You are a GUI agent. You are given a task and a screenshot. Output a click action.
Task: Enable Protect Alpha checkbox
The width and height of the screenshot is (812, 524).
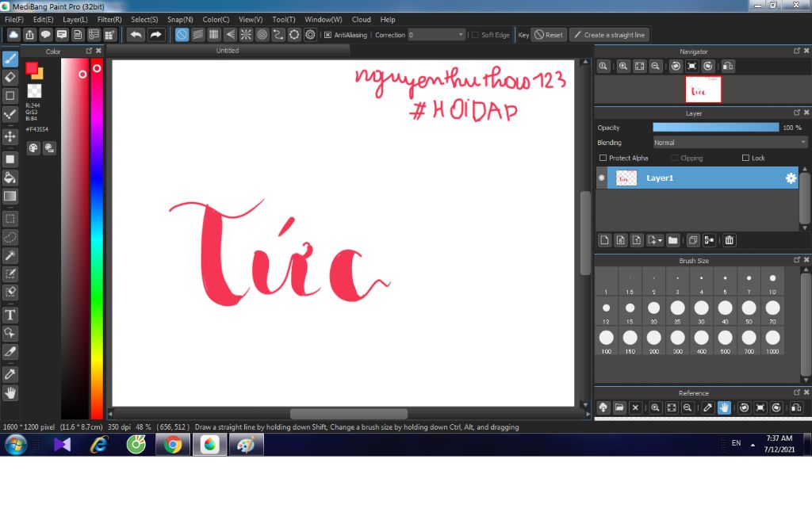click(603, 158)
